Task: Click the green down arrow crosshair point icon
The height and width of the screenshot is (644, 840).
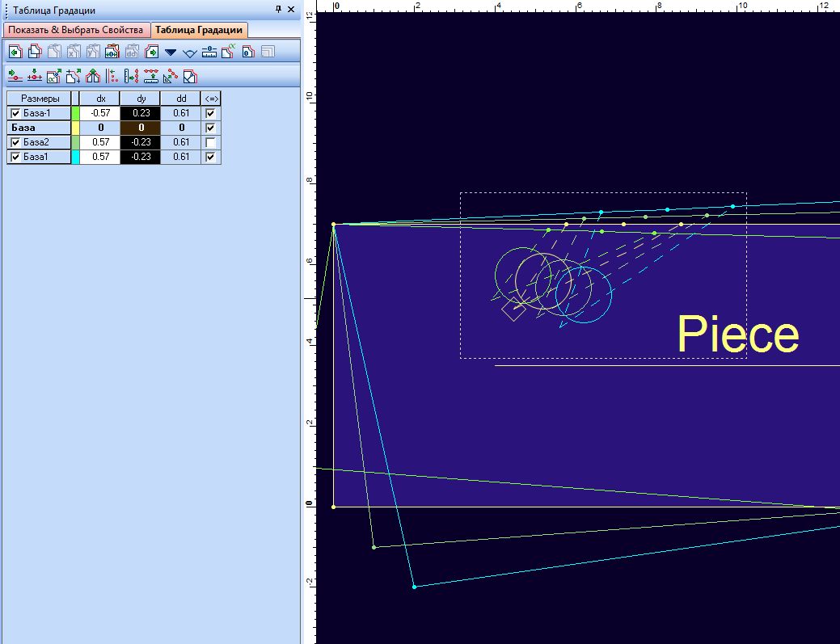Action: (35, 76)
